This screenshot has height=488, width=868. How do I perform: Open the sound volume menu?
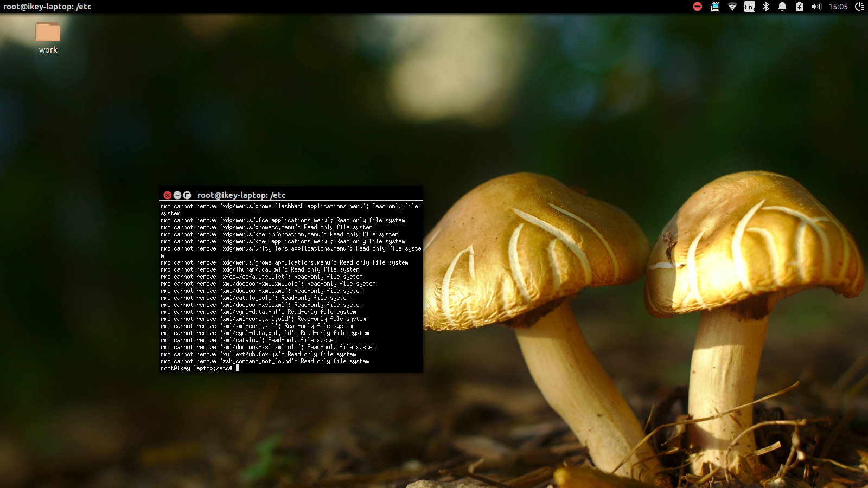tap(816, 7)
